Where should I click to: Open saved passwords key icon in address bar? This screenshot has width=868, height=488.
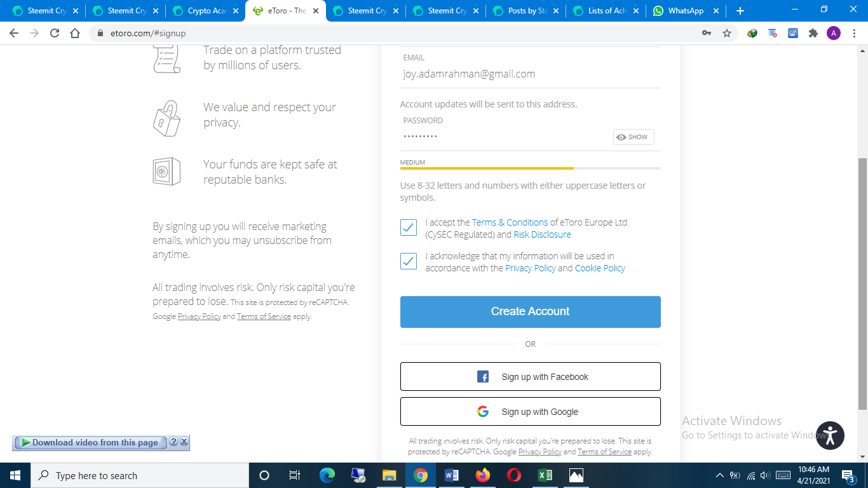pos(707,33)
